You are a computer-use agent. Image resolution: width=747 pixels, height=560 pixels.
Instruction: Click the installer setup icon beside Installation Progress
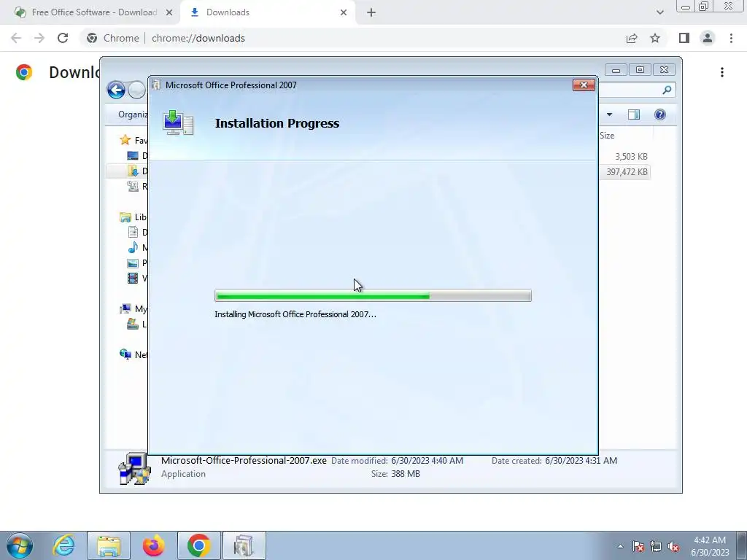tap(178, 122)
